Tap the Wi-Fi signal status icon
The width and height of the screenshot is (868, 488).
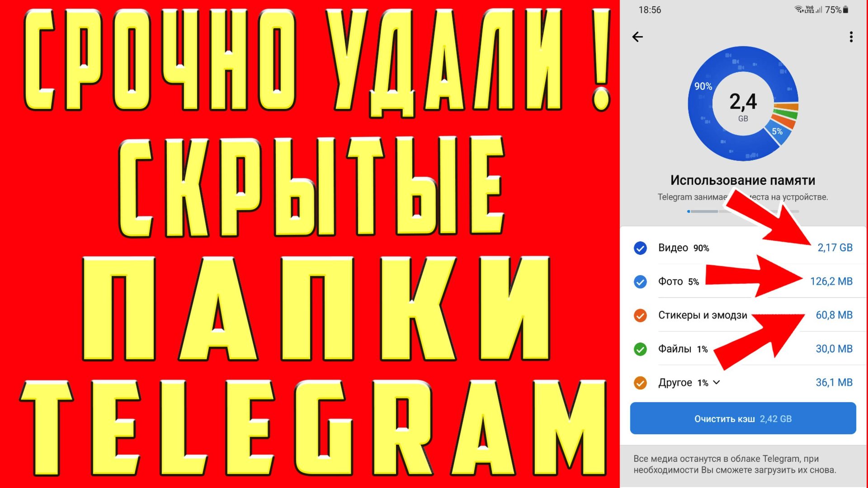click(798, 9)
